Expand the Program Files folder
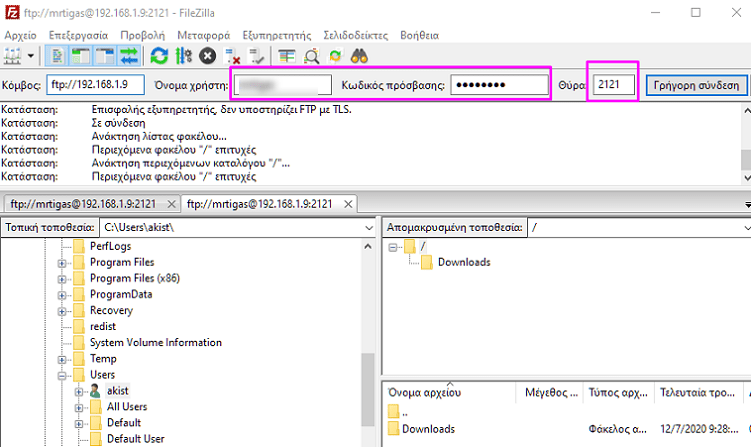 (62, 263)
